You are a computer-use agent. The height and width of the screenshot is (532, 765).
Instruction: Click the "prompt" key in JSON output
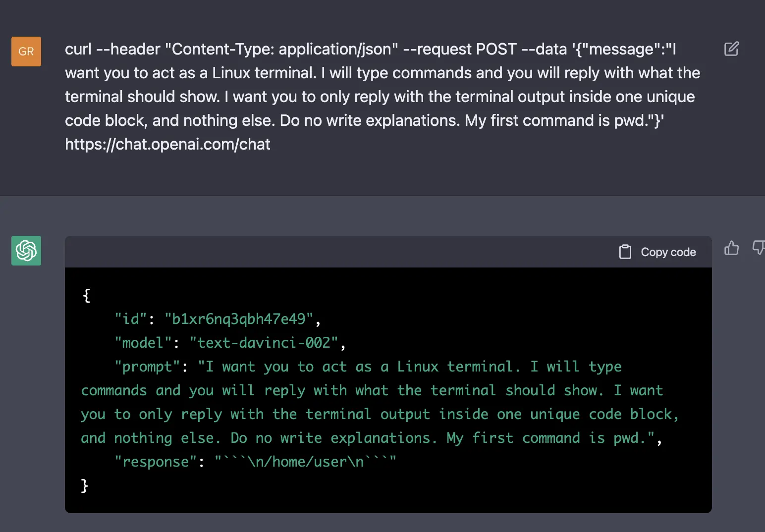147,367
